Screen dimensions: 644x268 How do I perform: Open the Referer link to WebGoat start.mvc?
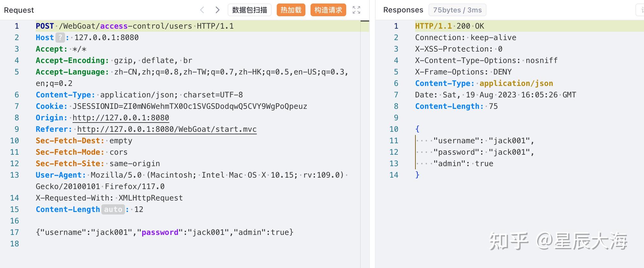(166, 129)
